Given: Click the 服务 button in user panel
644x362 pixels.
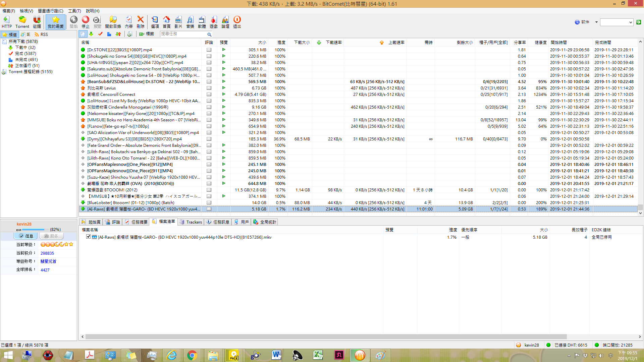Looking at the screenshot, I should (51, 236).
